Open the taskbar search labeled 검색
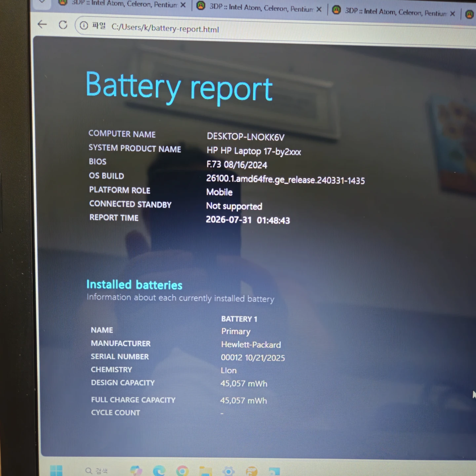Viewport: 476px width, 476px height. tap(97, 471)
